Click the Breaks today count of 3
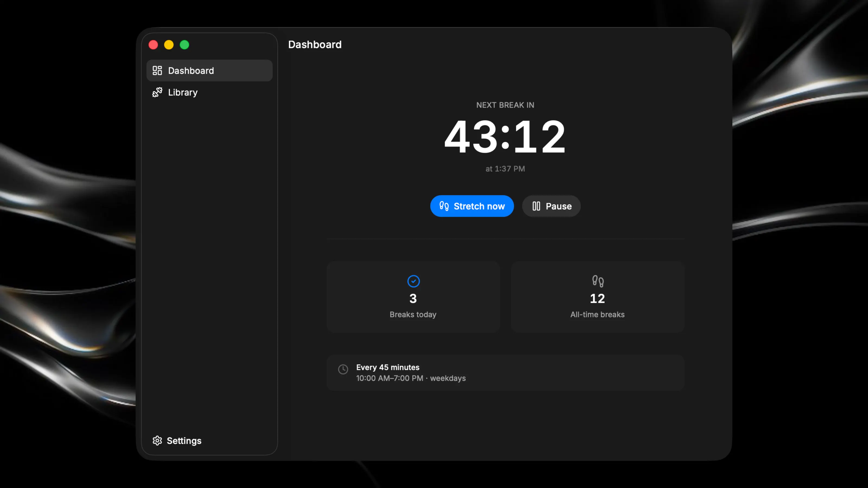The width and height of the screenshot is (868, 488). coord(413,298)
